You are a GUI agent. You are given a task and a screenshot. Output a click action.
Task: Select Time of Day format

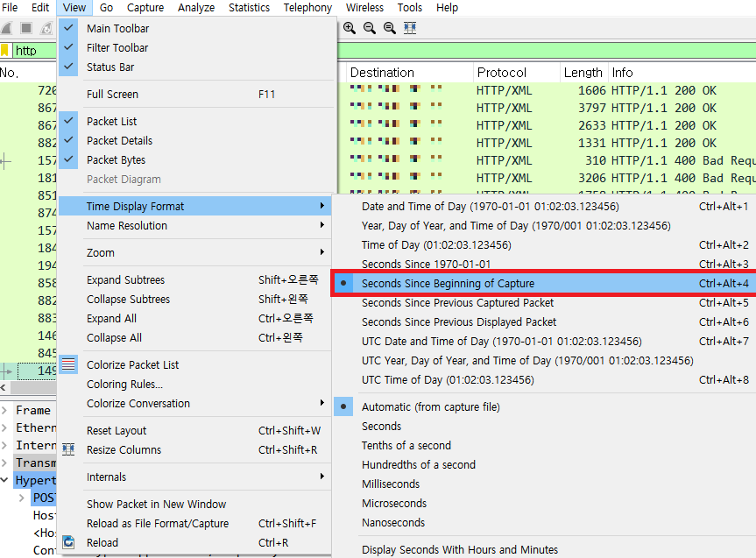pyautogui.click(x=543, y=244)
